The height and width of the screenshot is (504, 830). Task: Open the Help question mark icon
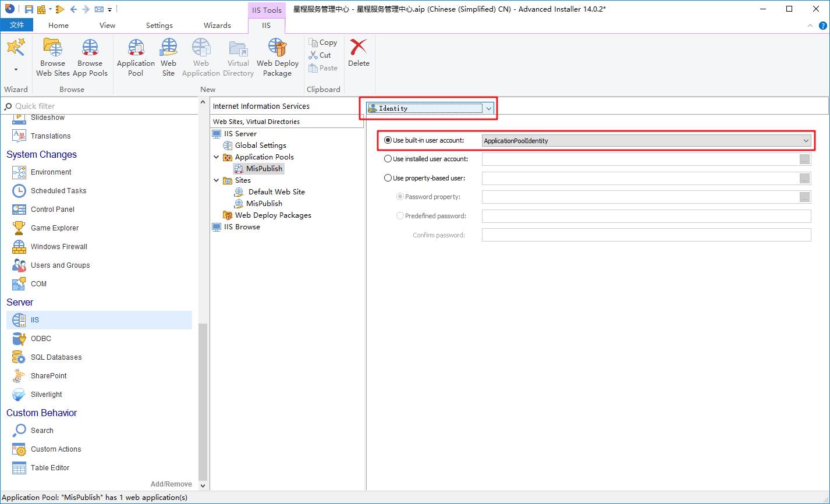point(823,26)
